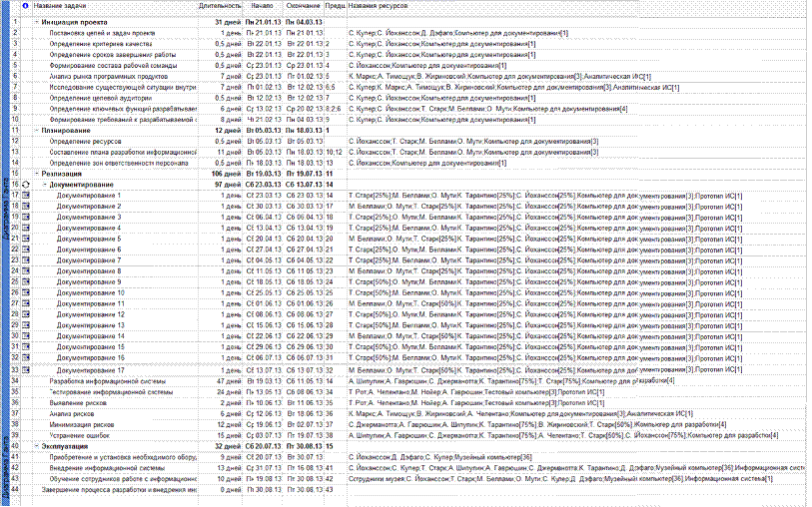812x507 pixels.
Task: Click the Названия ресурсов column header
Action: pyautogui.click(x=379, y=6)
